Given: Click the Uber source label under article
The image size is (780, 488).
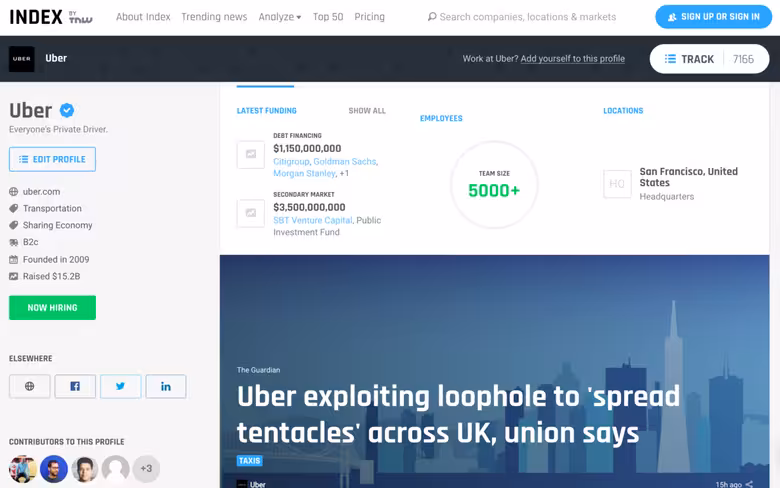Looking at the screenshot, I should coord(257,484).
